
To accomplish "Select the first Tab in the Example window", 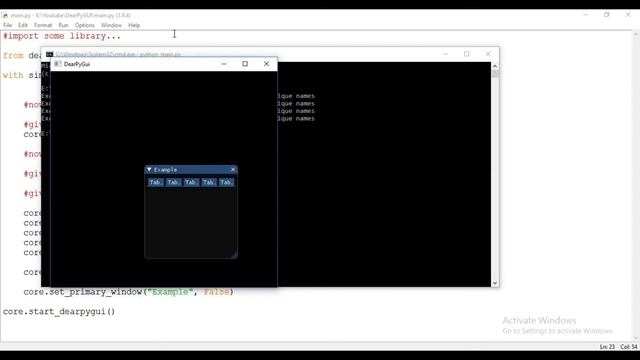I will pyautogui.click(x=156, y=182).
